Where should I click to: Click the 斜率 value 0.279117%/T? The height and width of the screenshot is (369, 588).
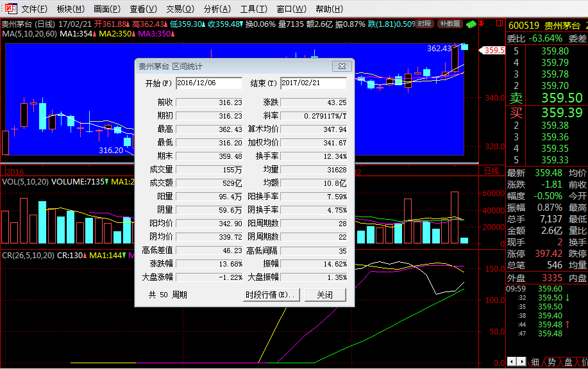[x=314, y=116]
